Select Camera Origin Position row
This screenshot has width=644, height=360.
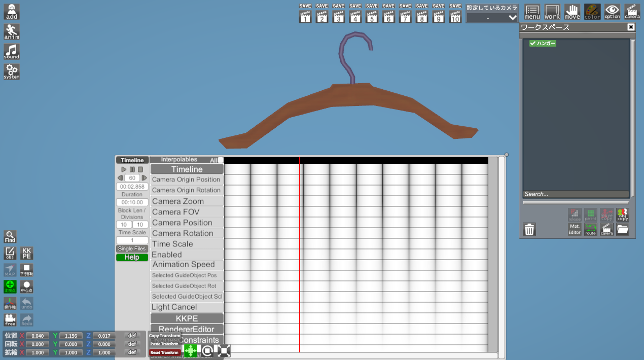tap(187, 179)
